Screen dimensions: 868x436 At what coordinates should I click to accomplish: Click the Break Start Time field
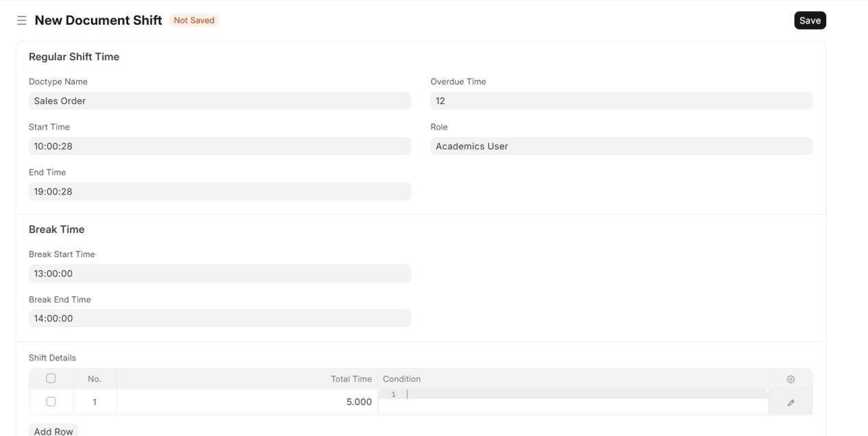click(x=219, y=274)
